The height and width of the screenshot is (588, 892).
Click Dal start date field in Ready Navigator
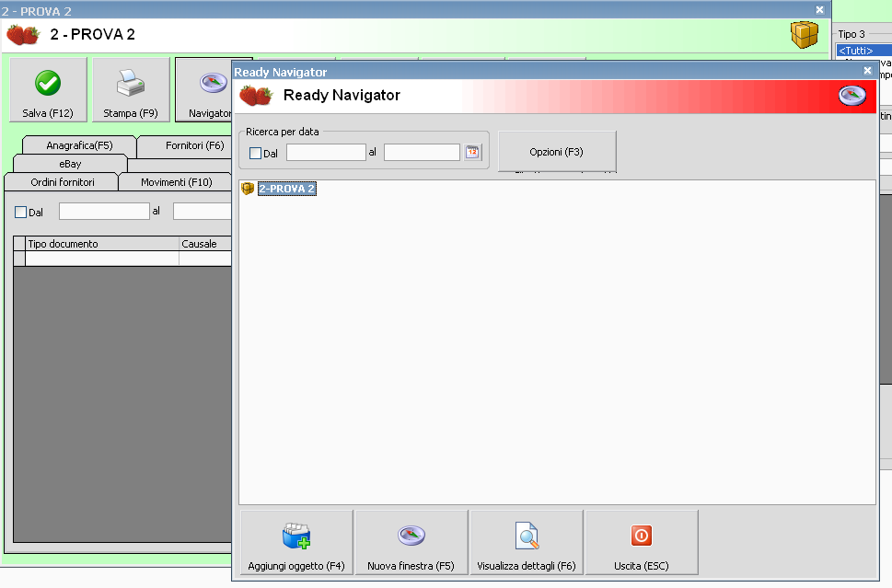tap(326, 153)
